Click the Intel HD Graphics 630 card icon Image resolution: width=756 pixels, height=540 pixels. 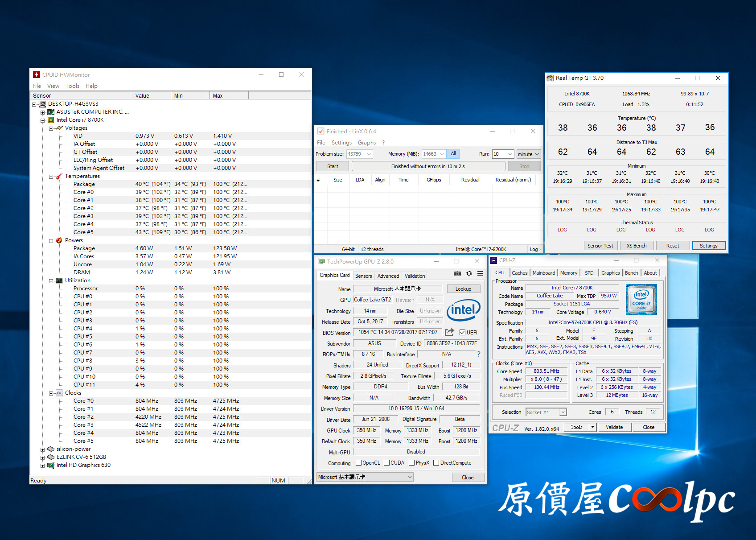51,465
